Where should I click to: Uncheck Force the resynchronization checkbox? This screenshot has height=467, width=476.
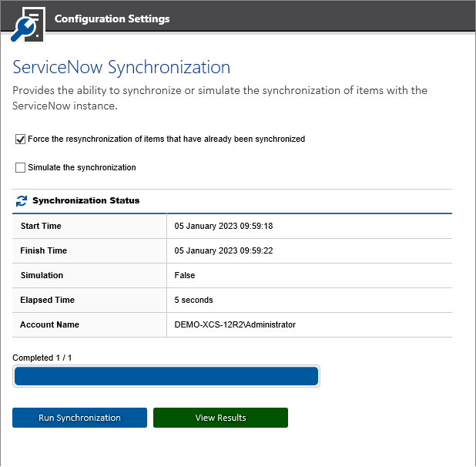[x=20, y=139]
